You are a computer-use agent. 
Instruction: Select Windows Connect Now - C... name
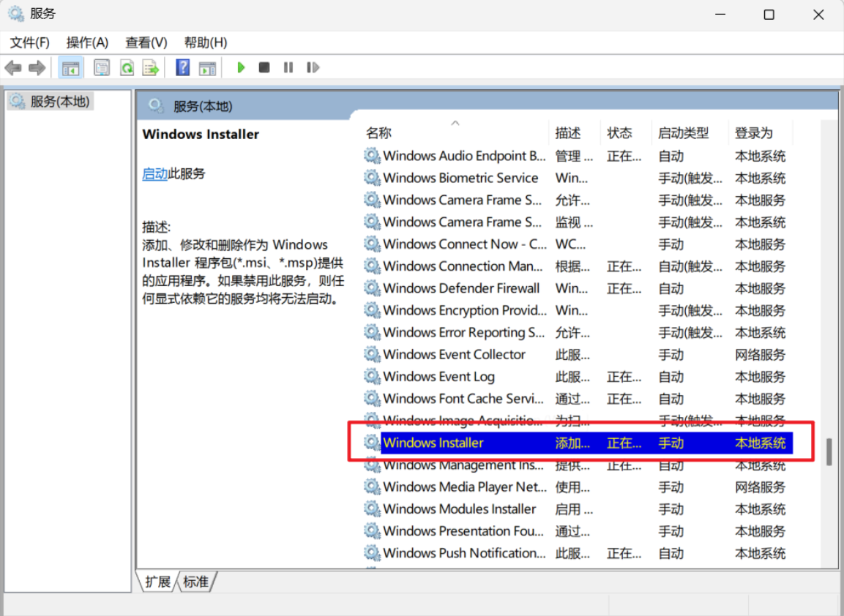tap(465, 244)
